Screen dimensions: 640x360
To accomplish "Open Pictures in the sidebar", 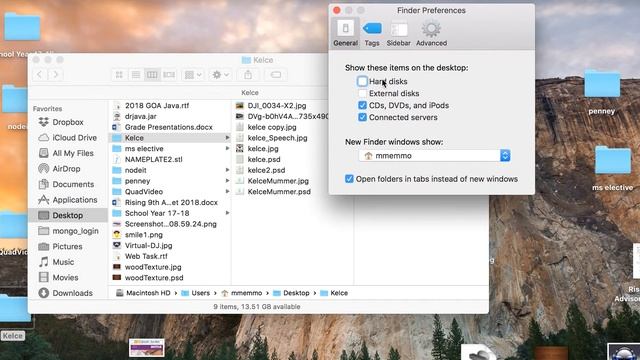I will [60, 246].
